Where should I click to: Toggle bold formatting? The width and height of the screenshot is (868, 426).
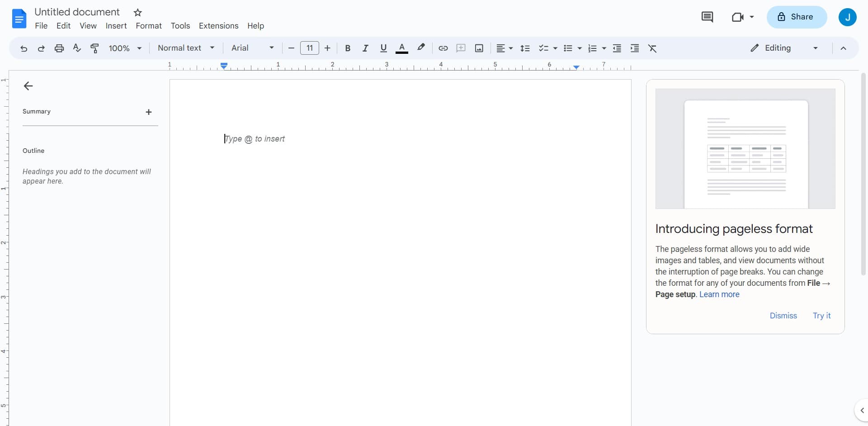pyautogui.click(x=348, y=48)
